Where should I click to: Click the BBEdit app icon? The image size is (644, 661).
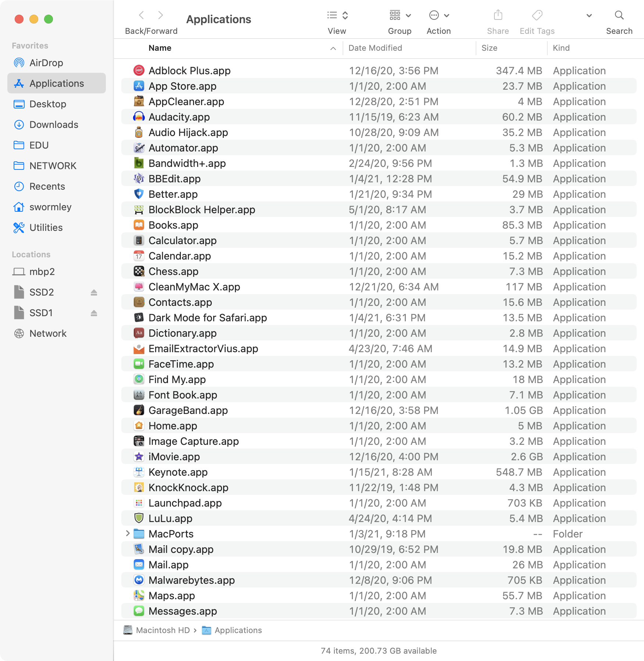click(139, 178)
